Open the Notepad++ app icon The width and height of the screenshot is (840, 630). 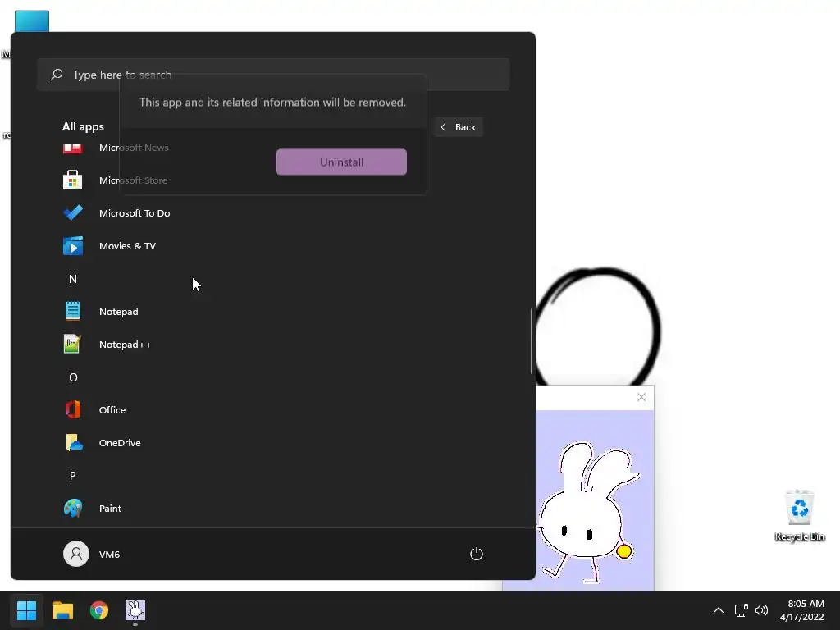point(72,344)
